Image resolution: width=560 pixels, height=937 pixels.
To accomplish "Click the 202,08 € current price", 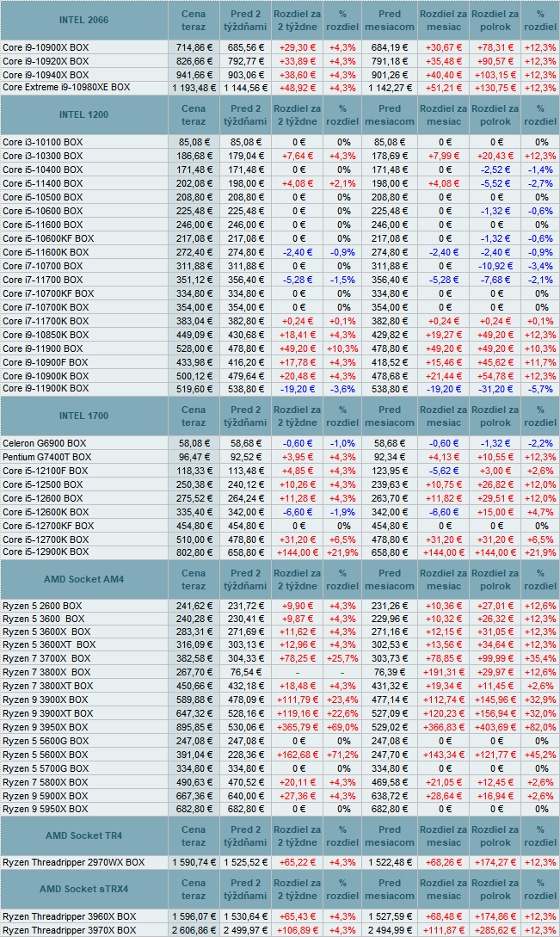I will tap(194, 183).
